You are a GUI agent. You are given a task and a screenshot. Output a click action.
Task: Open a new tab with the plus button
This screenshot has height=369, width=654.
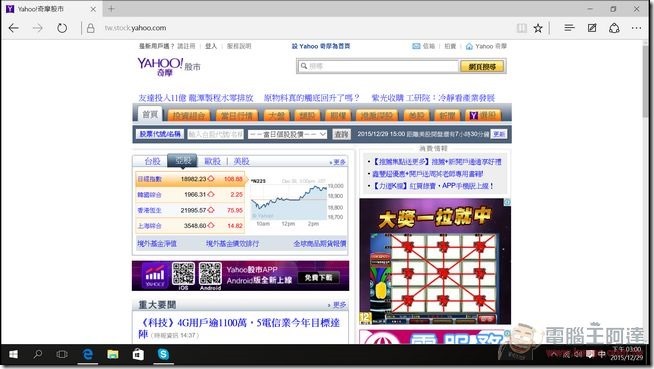(111, 8)
